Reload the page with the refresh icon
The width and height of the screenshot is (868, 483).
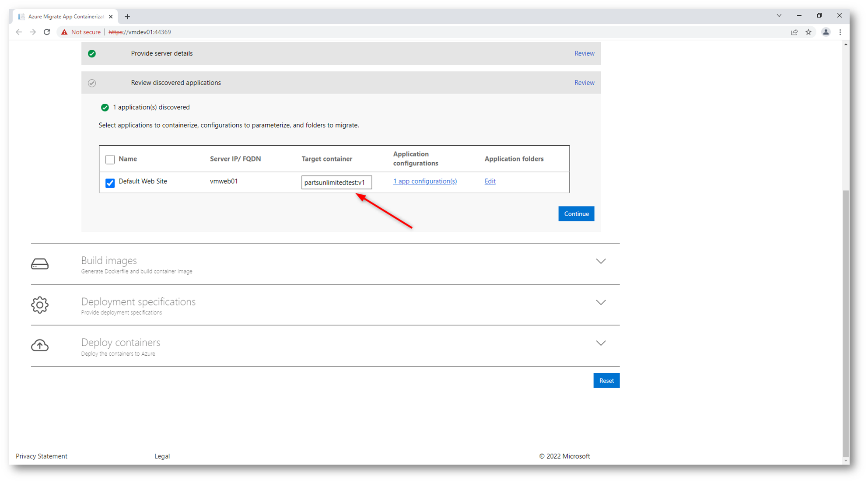click(47, 32)
